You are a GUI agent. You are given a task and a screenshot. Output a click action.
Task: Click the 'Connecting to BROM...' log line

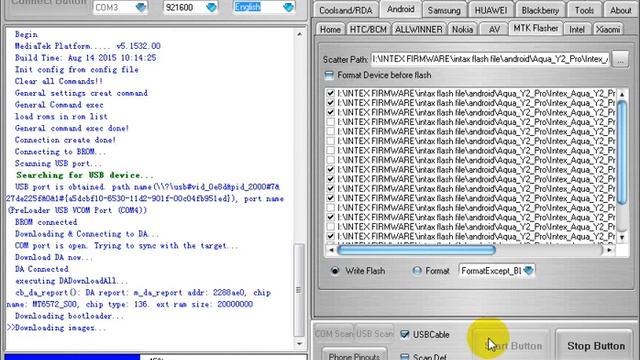point(60,152)
